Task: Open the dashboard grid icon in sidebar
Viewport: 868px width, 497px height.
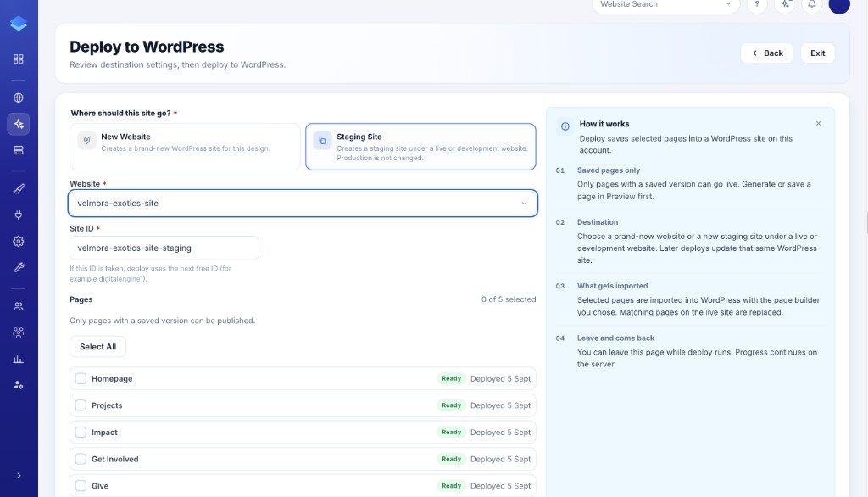Action: point(19,59)
